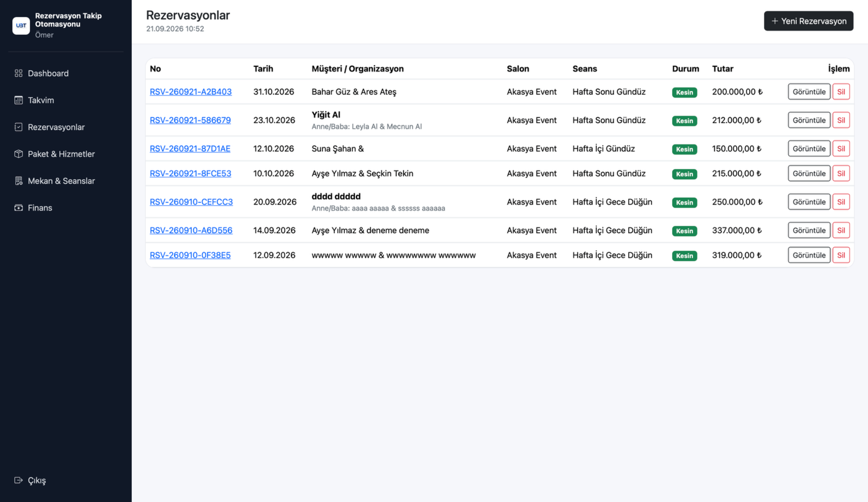
Task: Click the Müşteri / Organizasyon header
Action: click(358, 69)
